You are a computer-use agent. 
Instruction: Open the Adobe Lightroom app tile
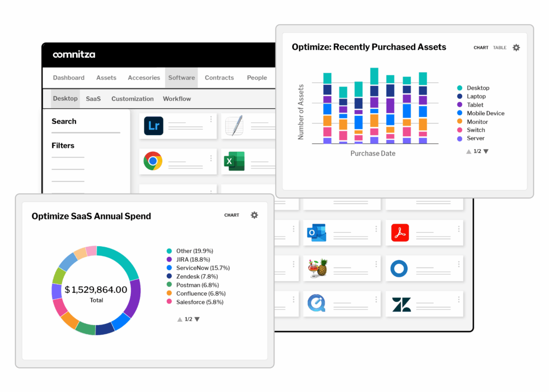(x=153, y=126)
